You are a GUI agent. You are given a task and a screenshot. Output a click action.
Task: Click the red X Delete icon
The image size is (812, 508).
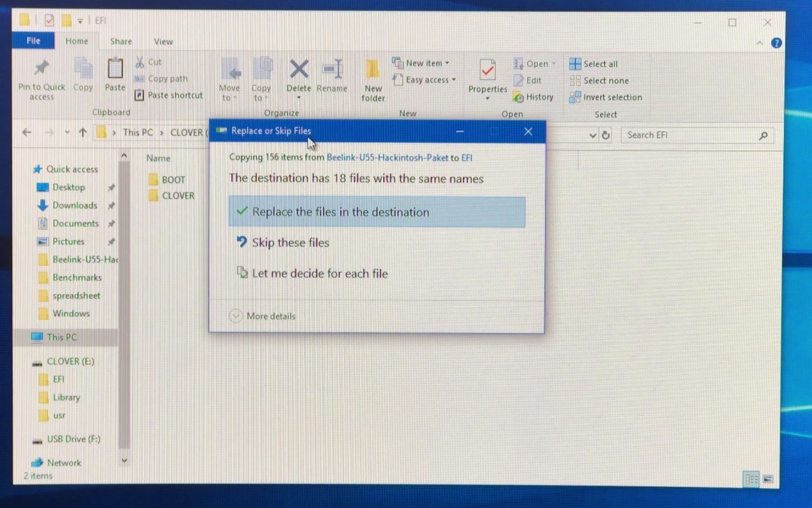tap(298, 69)
